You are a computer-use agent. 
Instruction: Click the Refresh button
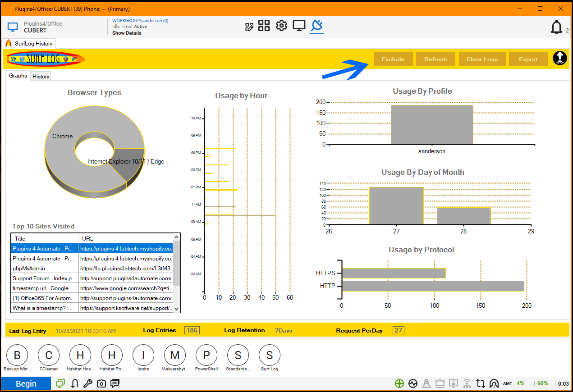pos(435,59)
